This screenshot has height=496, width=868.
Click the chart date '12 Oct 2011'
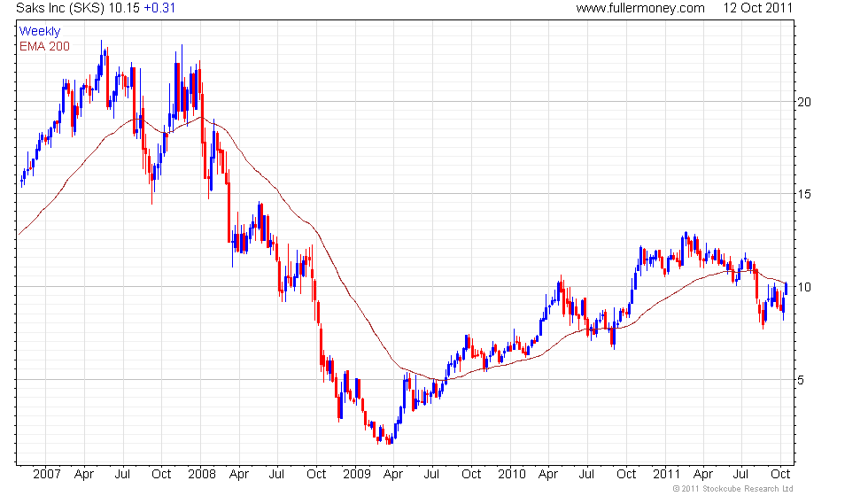758,8
